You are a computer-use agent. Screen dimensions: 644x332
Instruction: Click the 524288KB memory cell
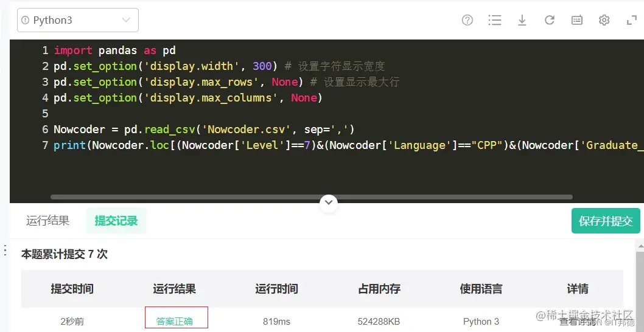tap(379, 321)
